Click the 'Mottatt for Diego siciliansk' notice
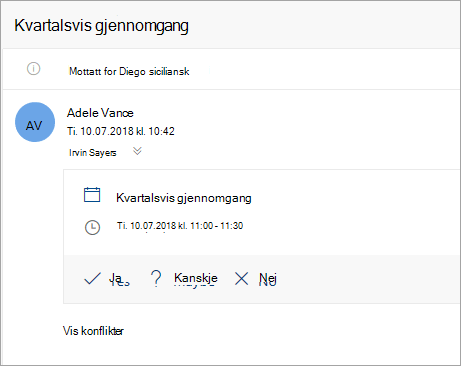Image resolution: width=461 pixels, height=366 pixels. click(129, 71)
